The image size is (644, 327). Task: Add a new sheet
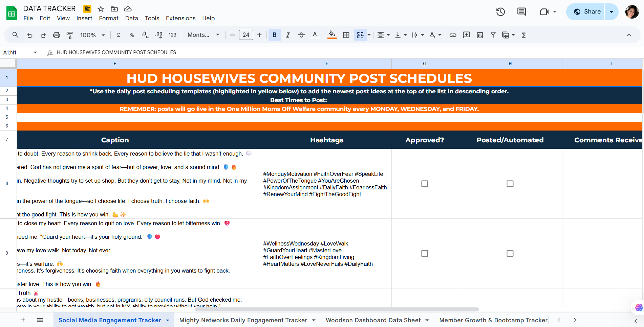23,320
